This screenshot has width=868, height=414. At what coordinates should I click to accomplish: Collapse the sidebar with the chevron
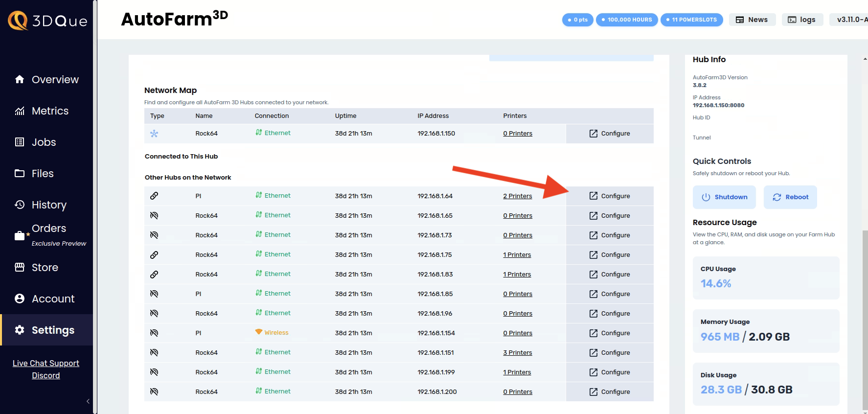coord(88,401)
